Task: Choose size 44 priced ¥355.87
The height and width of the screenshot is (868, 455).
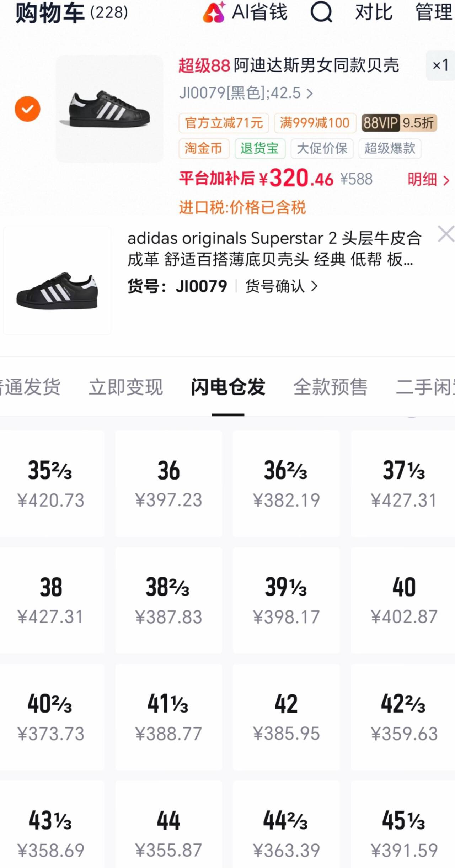Action: [168, 830]
